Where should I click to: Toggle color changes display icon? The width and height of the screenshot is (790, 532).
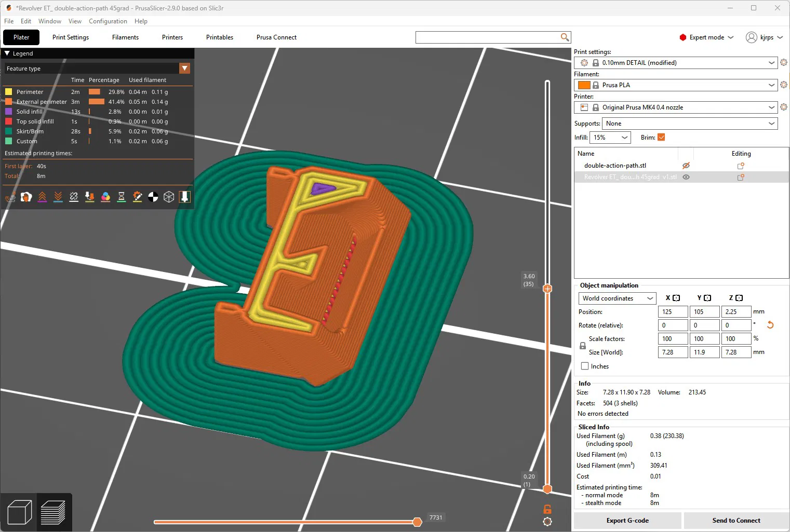(x=105, y=197)
